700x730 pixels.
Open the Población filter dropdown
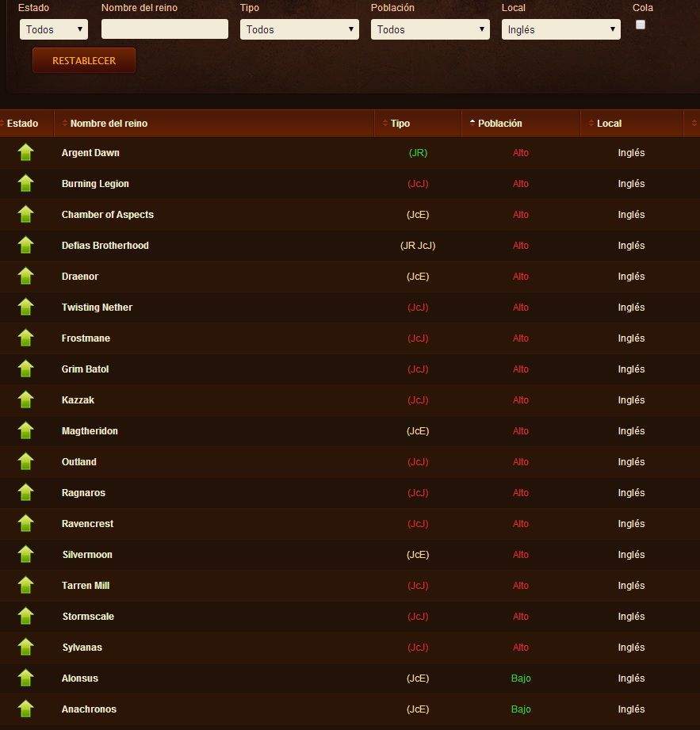(430, 29)
